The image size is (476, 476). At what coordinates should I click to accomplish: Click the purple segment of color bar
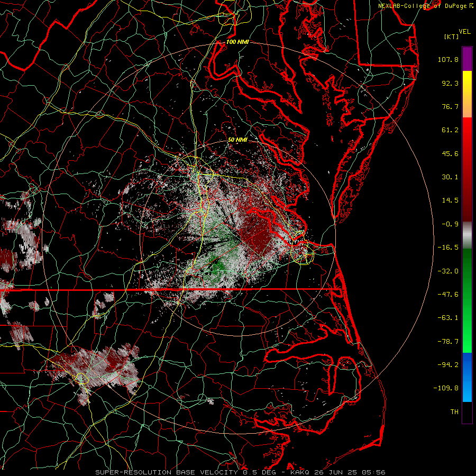click(467, 59)
